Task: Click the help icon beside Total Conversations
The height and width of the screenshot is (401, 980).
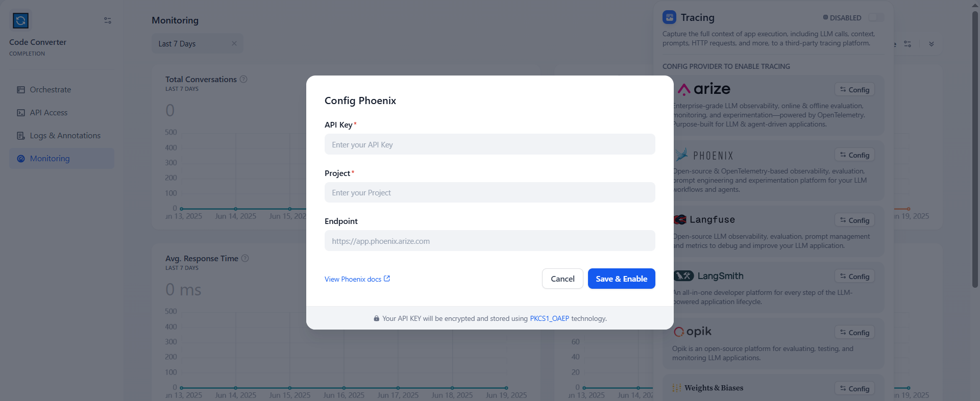Action: tap(244, 79)
